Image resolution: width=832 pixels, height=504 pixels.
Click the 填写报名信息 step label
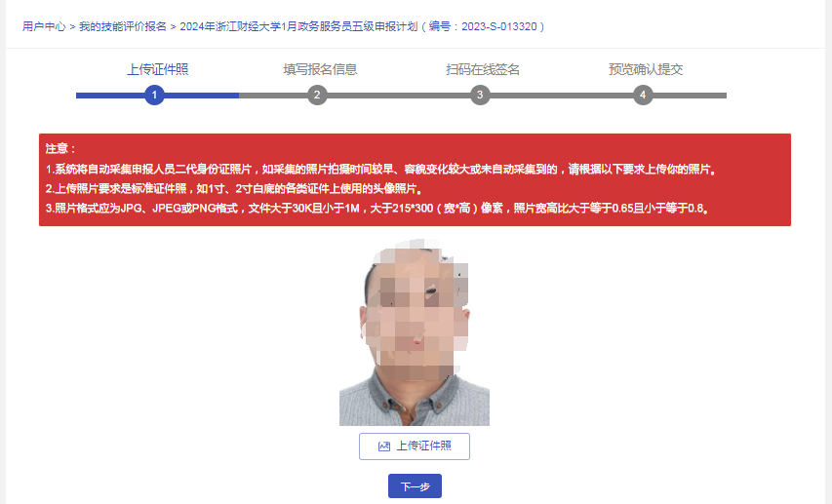(x=320, y=69)
